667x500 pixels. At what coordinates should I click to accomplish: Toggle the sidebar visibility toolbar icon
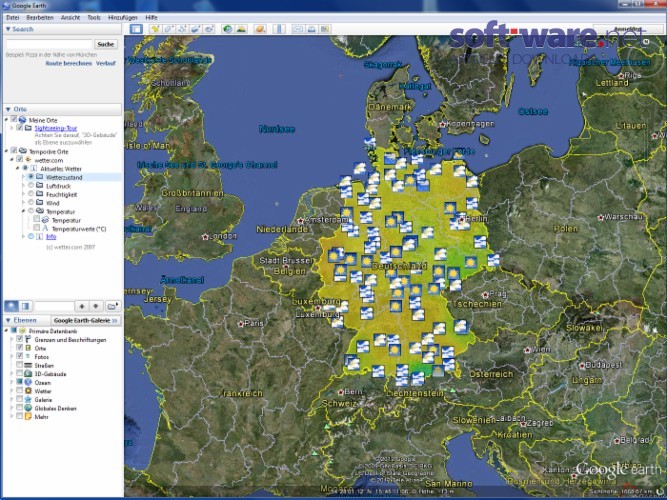[x=136, y=29]
